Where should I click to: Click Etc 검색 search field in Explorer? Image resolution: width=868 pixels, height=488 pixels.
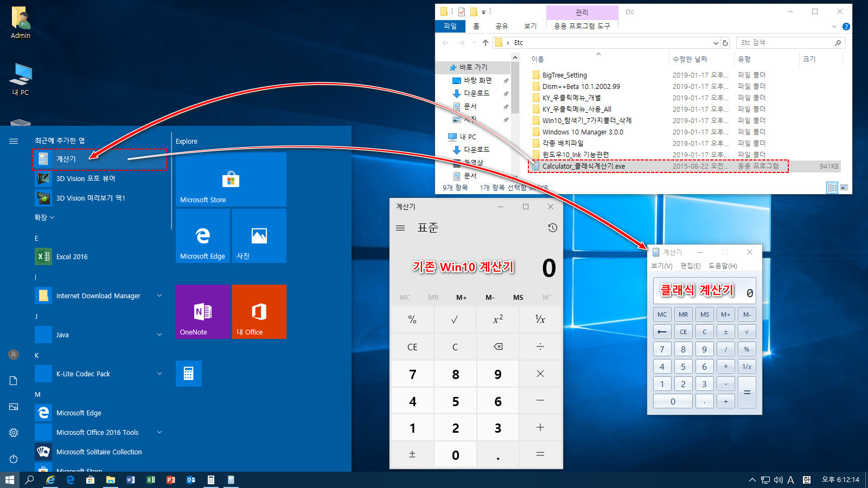[x=791, y=43]
